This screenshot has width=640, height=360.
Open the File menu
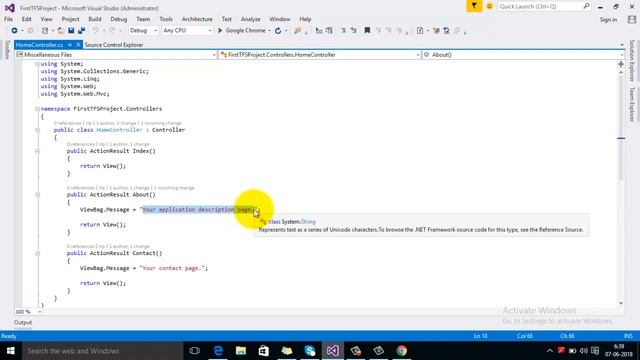8,19
